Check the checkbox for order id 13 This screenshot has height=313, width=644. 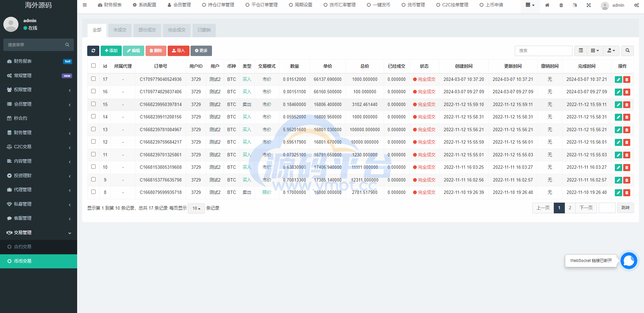(x=93, y=129)
